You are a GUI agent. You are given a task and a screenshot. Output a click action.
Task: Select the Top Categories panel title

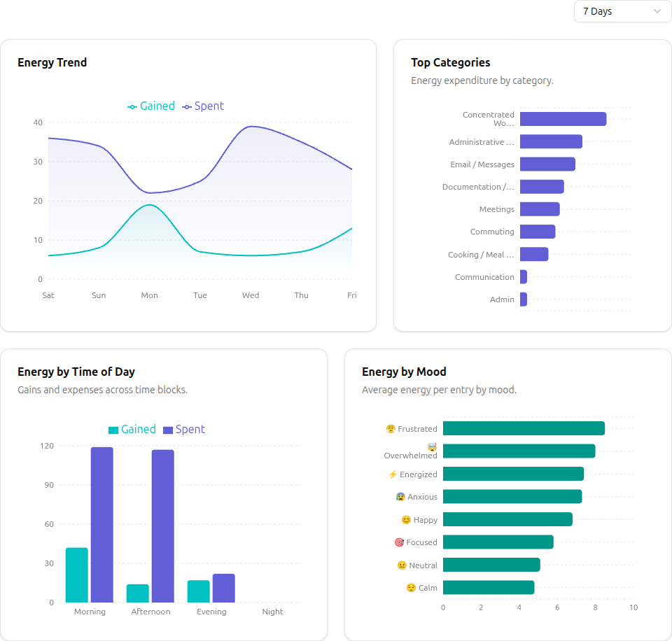pos(450,62)
